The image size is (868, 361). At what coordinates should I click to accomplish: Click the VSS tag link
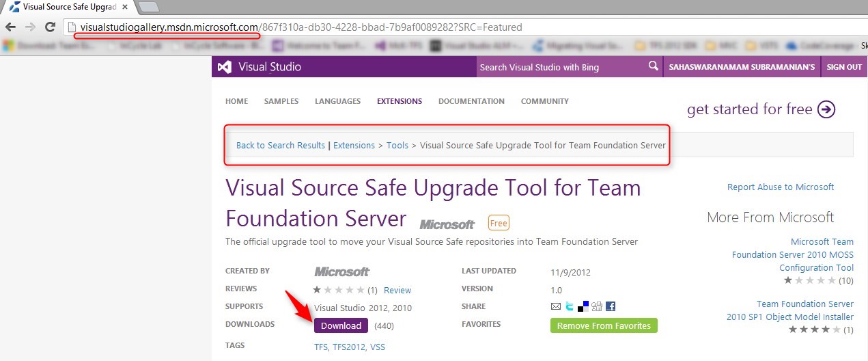377,347
